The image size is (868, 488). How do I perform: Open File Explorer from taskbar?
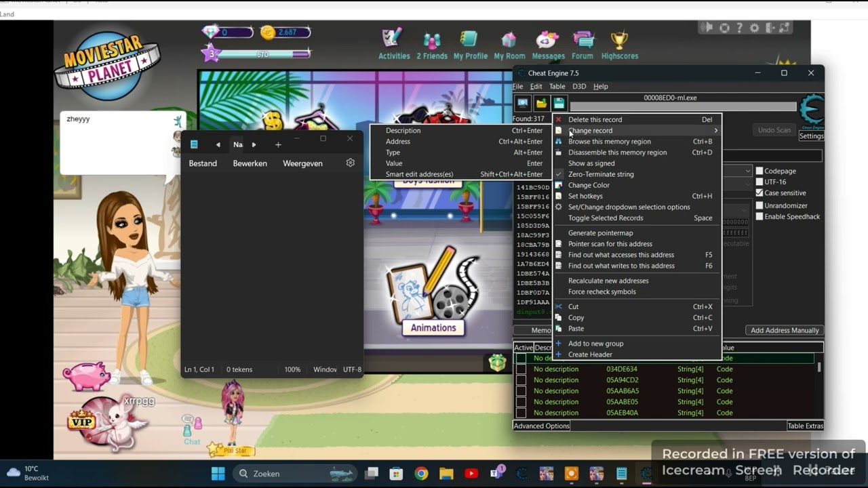click(x=446, y=473)
